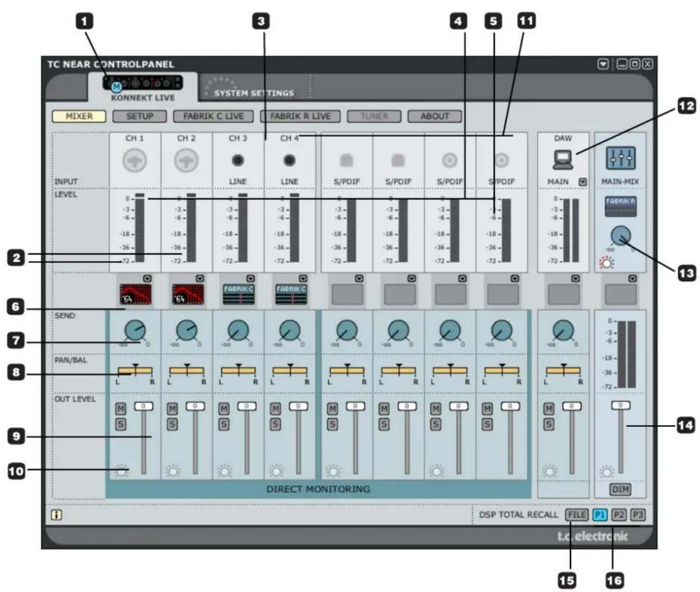Open the CH 3 Fabrik C effect slot
The height and width of the screenshot is (592, 700).
pyautogui.click(x=239, y=294)
